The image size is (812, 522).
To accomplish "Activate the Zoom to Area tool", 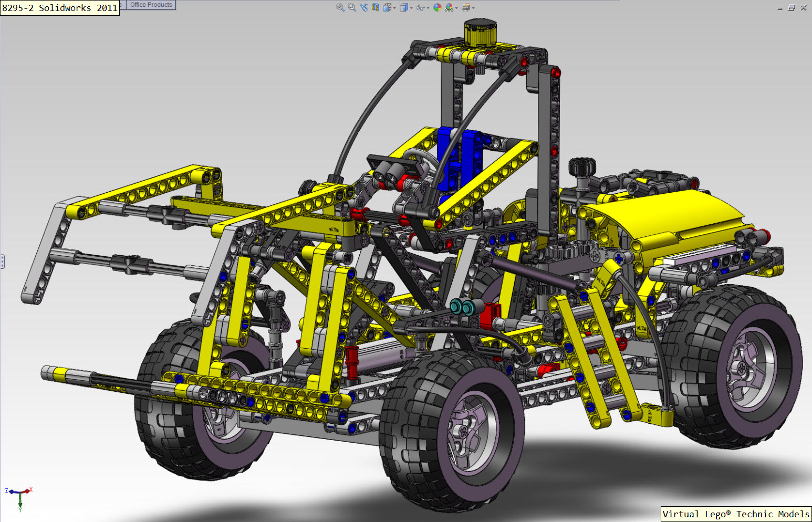I will click(352, 7).
